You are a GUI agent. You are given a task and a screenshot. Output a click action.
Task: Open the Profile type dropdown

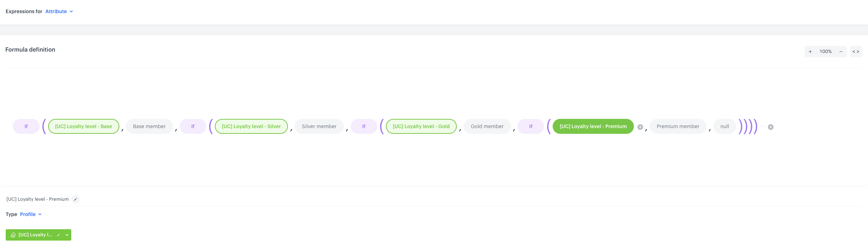click(31, 214)
